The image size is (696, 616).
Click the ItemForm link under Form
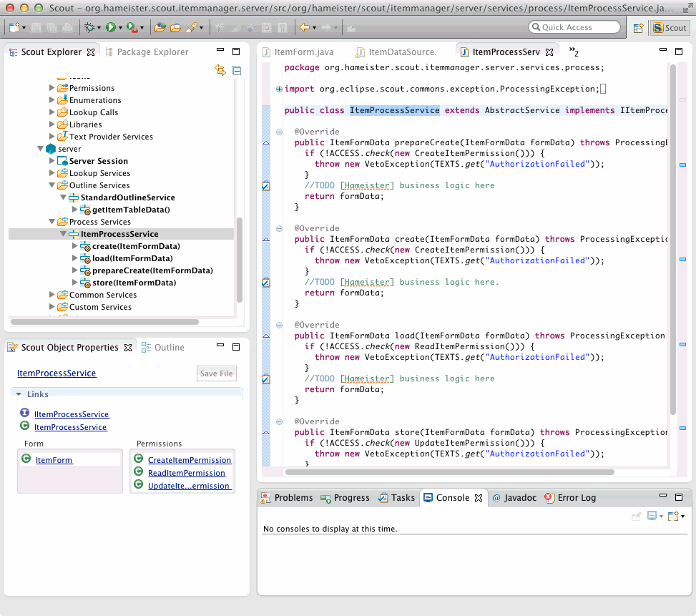point(54,460)
